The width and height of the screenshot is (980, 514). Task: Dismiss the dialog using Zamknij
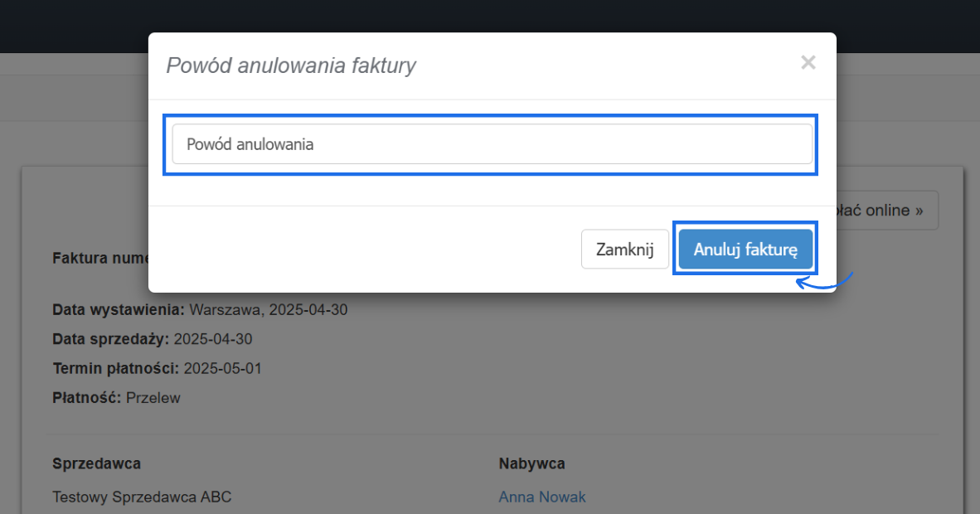click(x=624, y=249)
